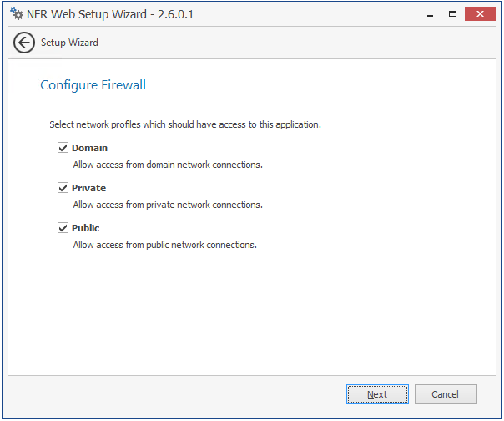Click the domain network connections description

click(x=168, y=165)
